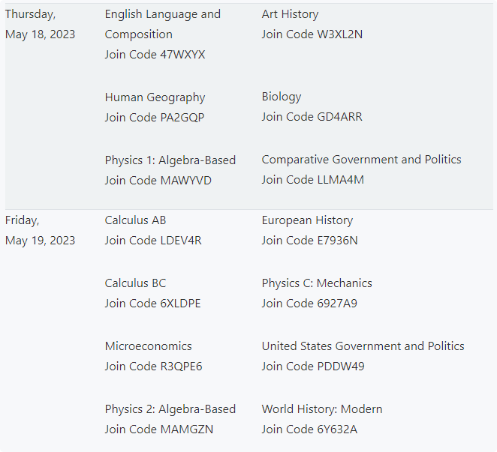Click the Microeconomics join code R3QPE6
Image resolution: width=497 pixels, height=452 pixels.
[153, 366]
